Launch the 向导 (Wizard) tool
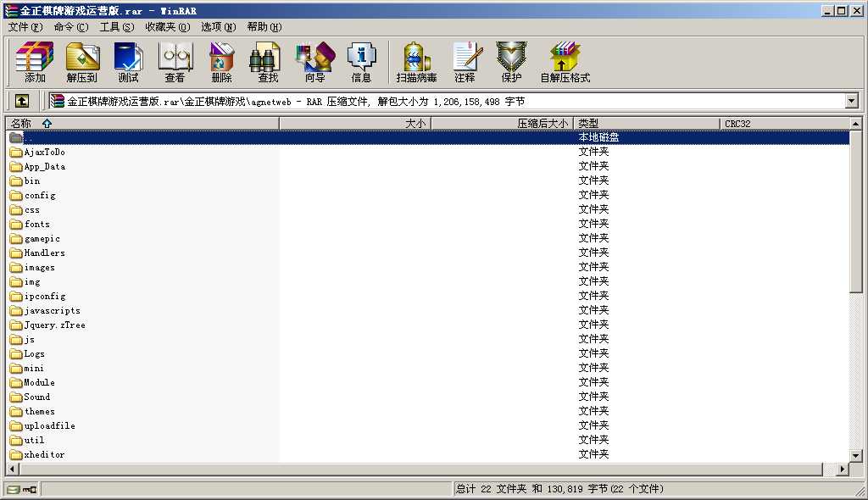The width and height of the screenshot is (868, 500). click(x=315, y=62)
